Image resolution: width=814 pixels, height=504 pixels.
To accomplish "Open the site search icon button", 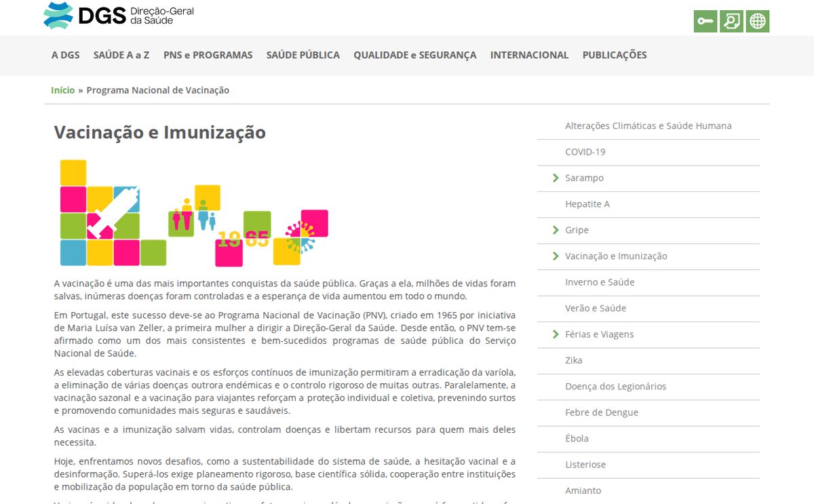I will pos(731,21).
